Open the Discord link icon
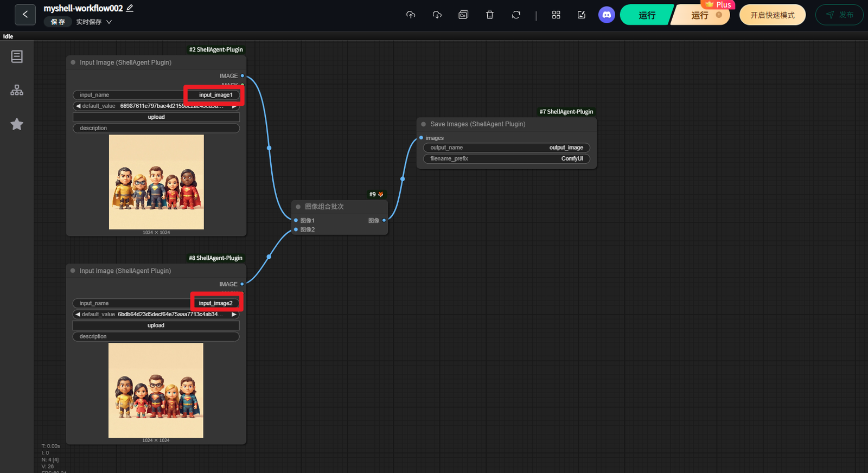Viewport: 868px width, 473px height. 607,15
